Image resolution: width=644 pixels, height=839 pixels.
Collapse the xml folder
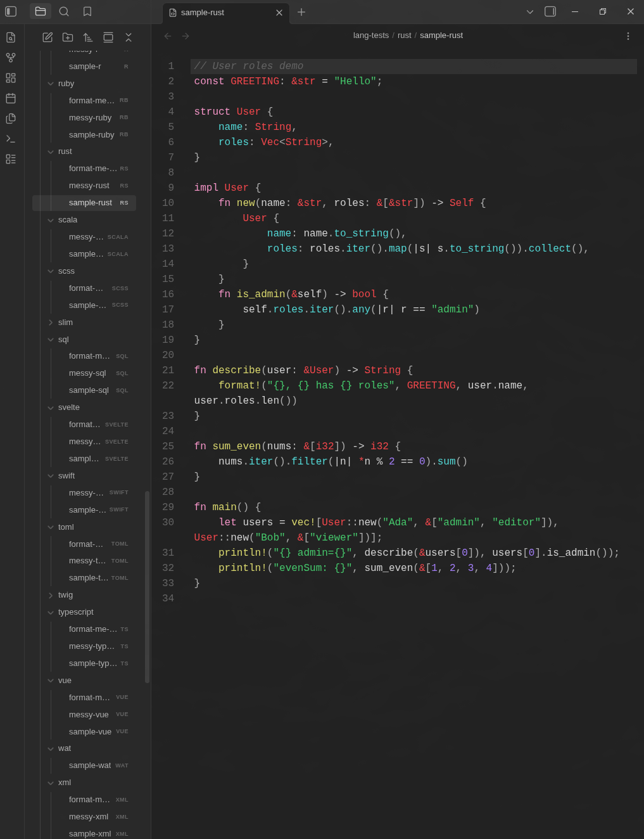pos(84,783)
